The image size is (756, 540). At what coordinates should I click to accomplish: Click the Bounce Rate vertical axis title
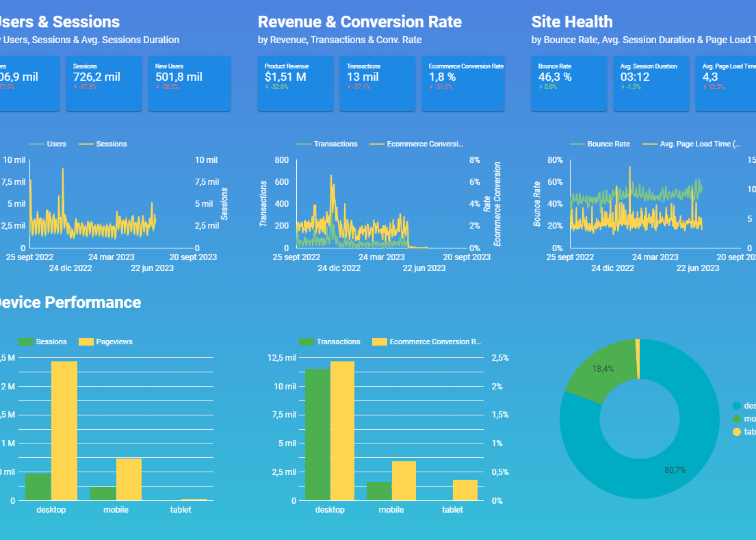[x=536, y=203]
